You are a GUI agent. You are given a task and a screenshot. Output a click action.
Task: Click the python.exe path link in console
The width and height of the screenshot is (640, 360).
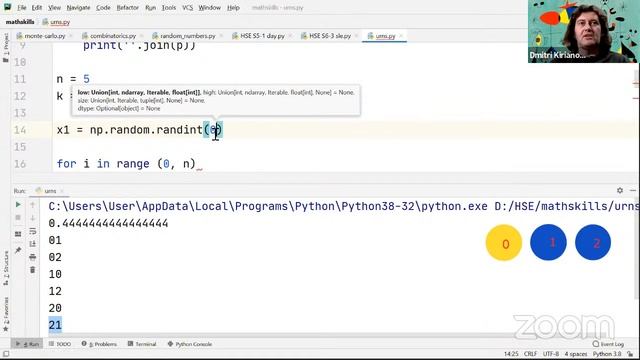point(268,206)
